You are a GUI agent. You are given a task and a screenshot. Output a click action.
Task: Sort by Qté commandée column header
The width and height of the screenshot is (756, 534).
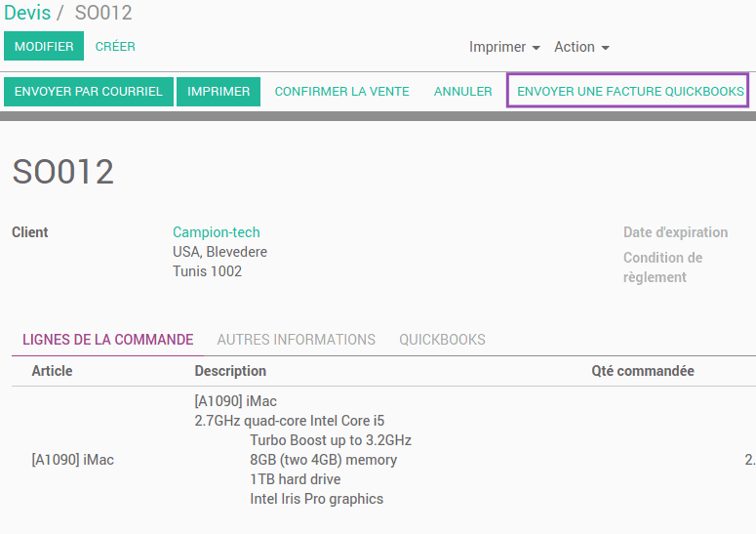643,371
